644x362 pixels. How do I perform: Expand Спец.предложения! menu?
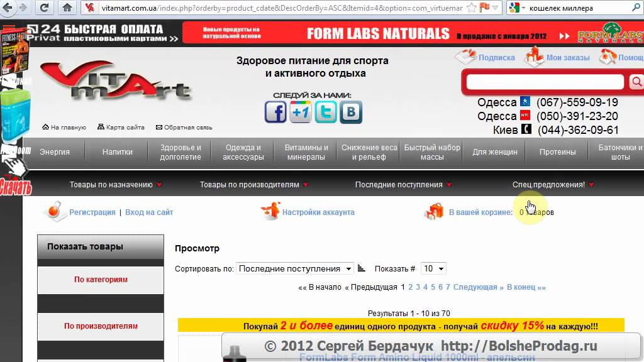coord(553,185)
